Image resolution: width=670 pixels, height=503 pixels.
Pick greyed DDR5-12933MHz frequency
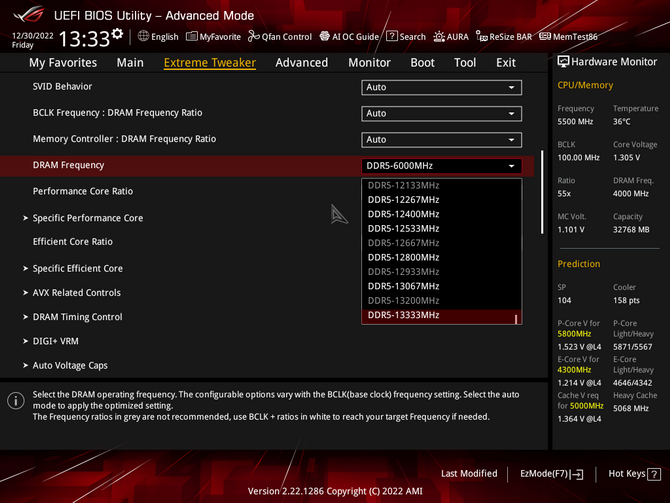coord(441,272)
